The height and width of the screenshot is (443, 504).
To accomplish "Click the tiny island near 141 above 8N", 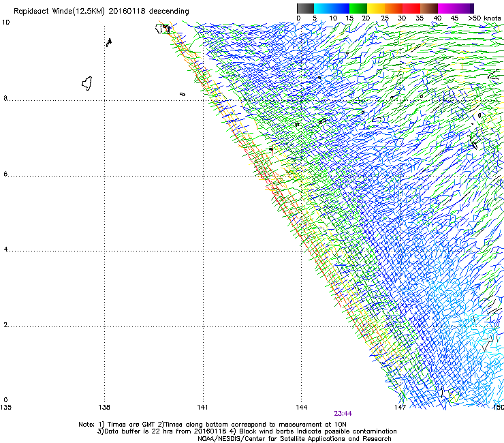I will click(183, 94).
